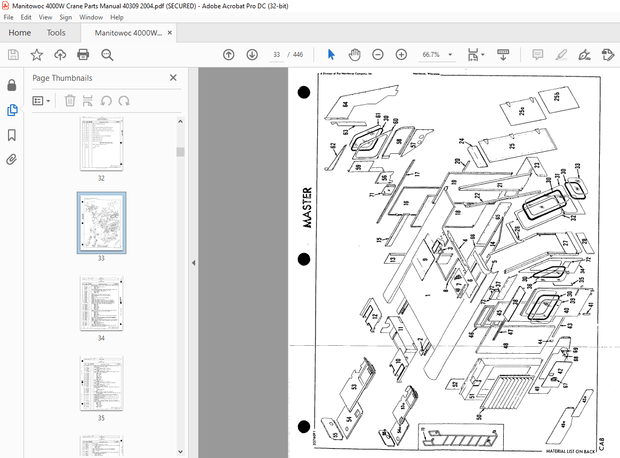Image resolution: width=620 pixels, height=458 pixels.
Task: Select the page 32 thumbnail
Action: click(102, 144)
